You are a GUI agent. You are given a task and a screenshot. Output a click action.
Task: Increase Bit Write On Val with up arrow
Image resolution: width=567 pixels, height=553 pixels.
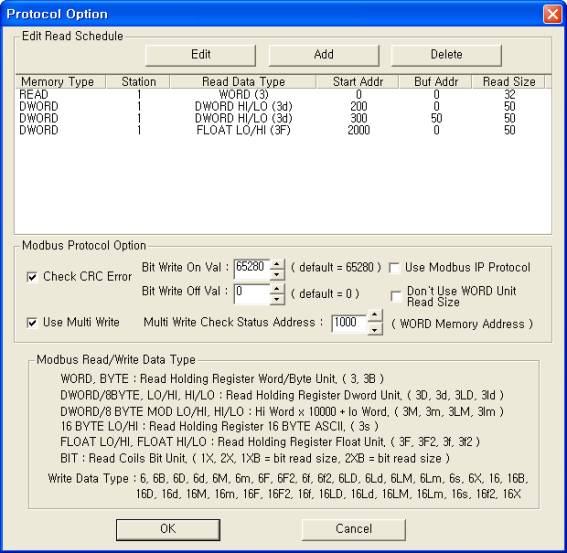click(x=277, y=264)
